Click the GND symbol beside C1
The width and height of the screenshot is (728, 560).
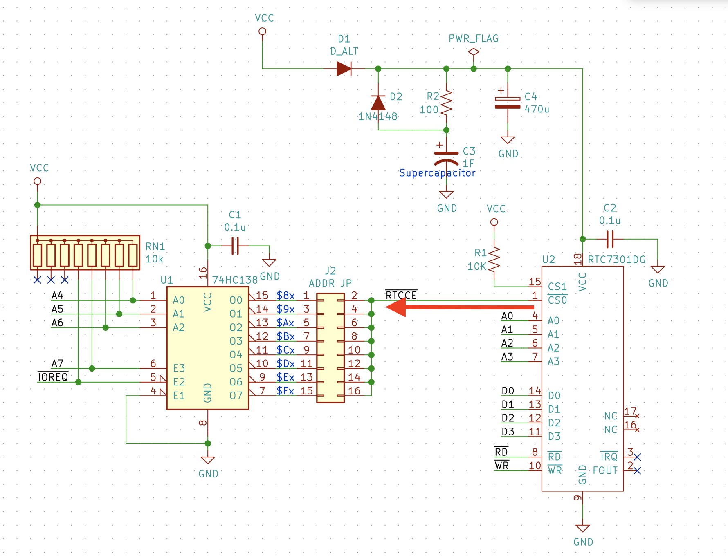click(269, 263)
